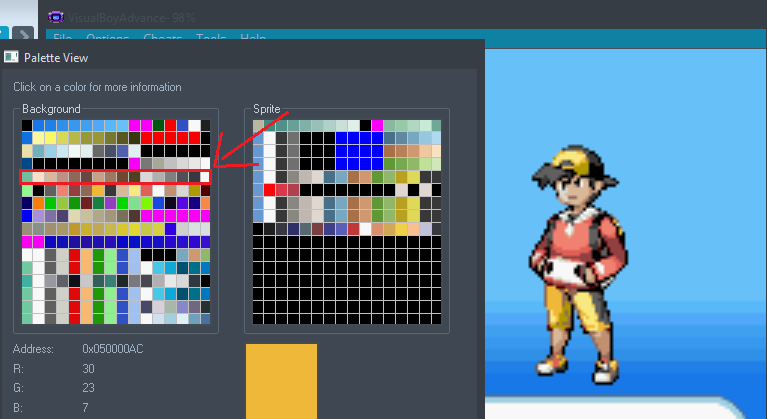Image resolution: width=767 pixels, height=419 pixels.
Task: Pick the bright red swatch in Sprite palette
Action: point(270,190)
